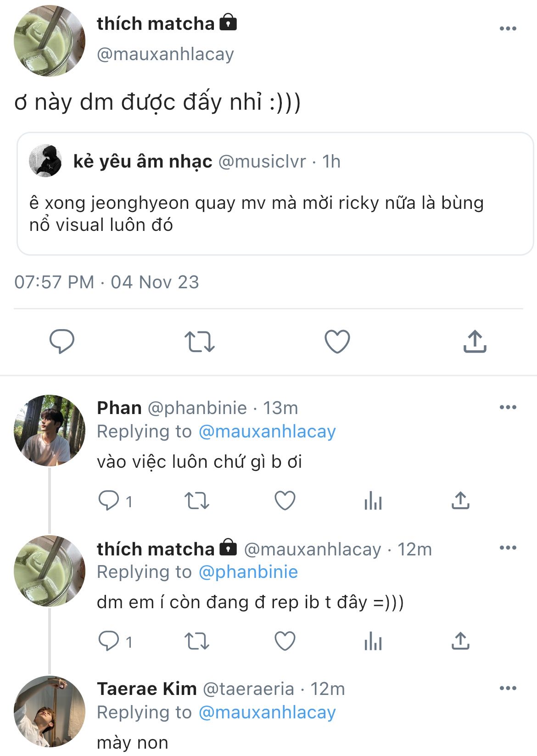Retweet the main tweet about dm

click(x=199, y=342)
